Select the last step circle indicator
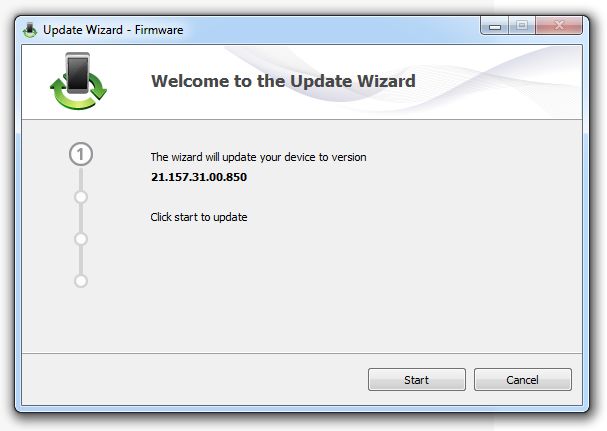 tap(81, 281)
